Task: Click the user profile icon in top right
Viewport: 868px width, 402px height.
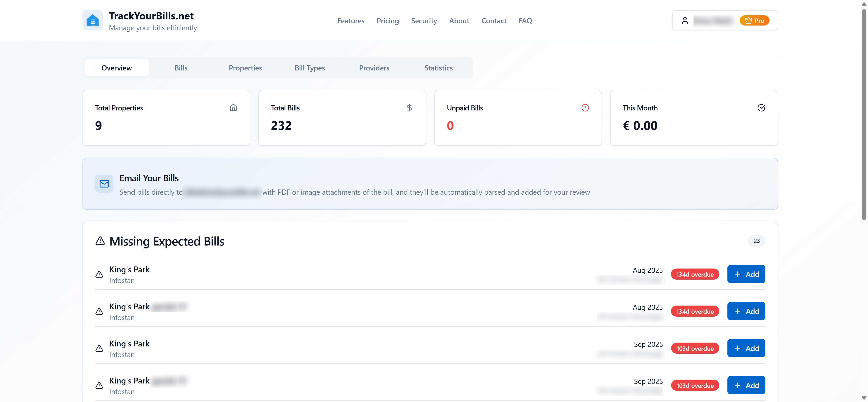Action: 685,20
